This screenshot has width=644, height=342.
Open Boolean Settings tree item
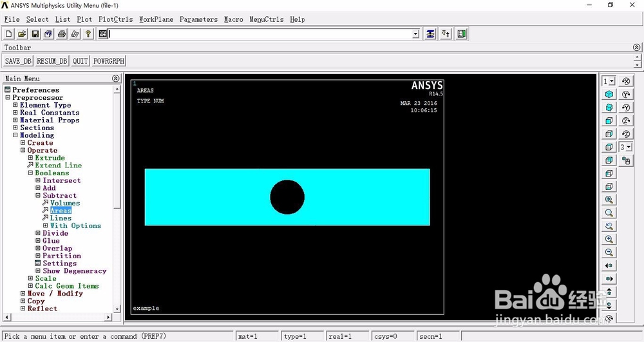click(x=59, y=263)
